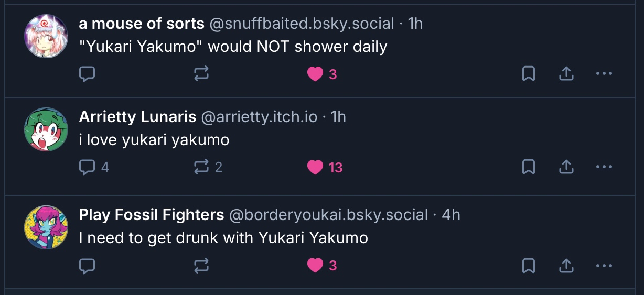Open Arrietty Lunaris profile name link
This screenshot has width=644, height=295.
137,117
